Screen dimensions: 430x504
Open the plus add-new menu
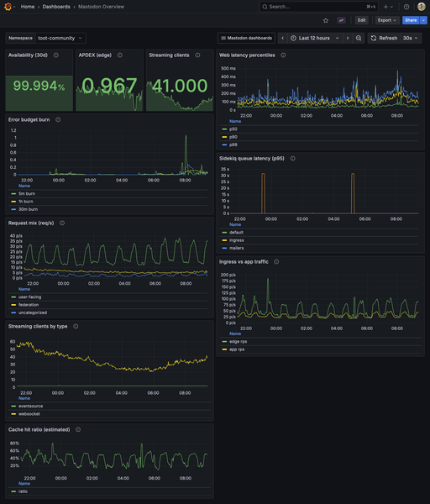(x=388, y=7)
